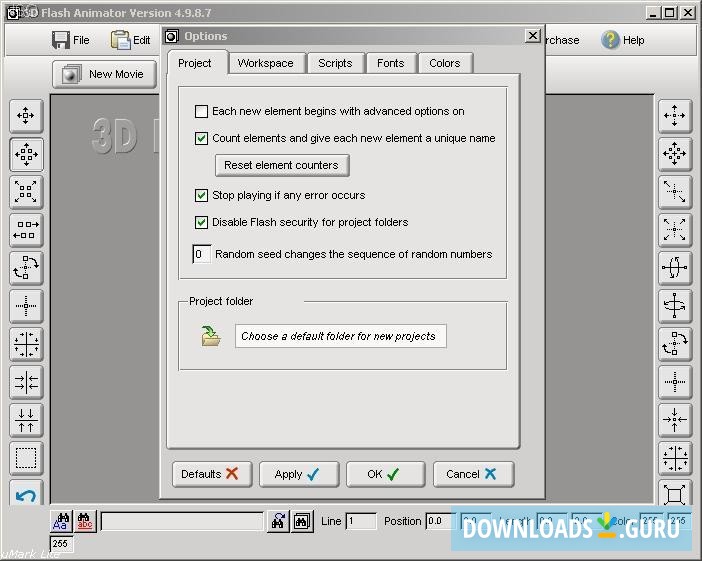Click the project folder browse icon
This screenshot has height=561, width=702.
coord(211,336)
